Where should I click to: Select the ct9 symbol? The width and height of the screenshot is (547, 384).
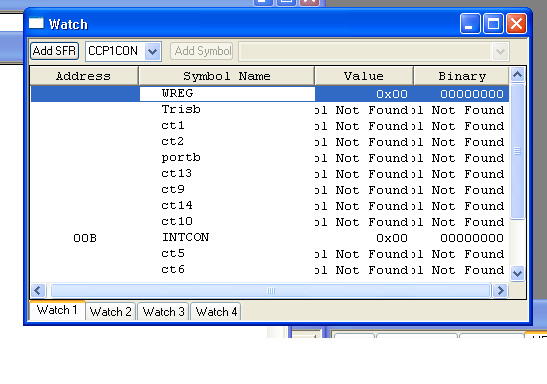(173, 190)
